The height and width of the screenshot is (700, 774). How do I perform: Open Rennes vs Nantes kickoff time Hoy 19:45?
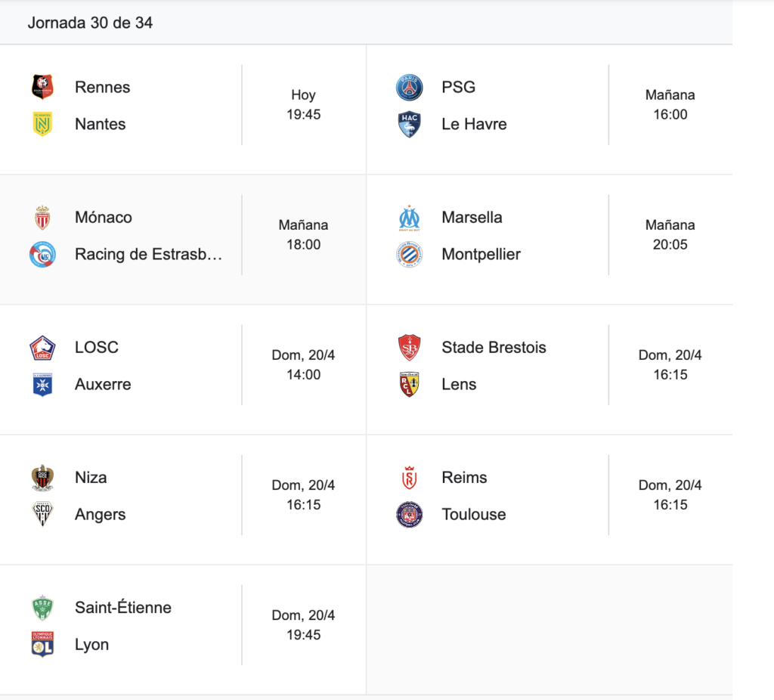(x=304, y=104)
